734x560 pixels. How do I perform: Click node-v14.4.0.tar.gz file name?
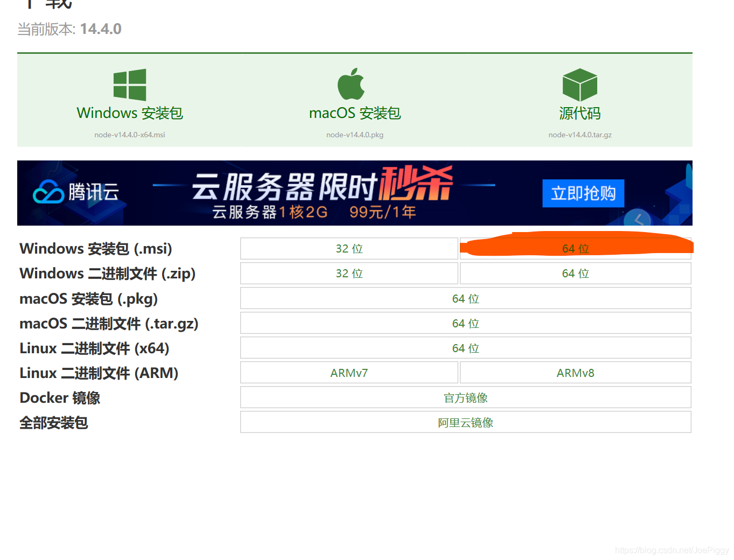[x=580, y=135]
